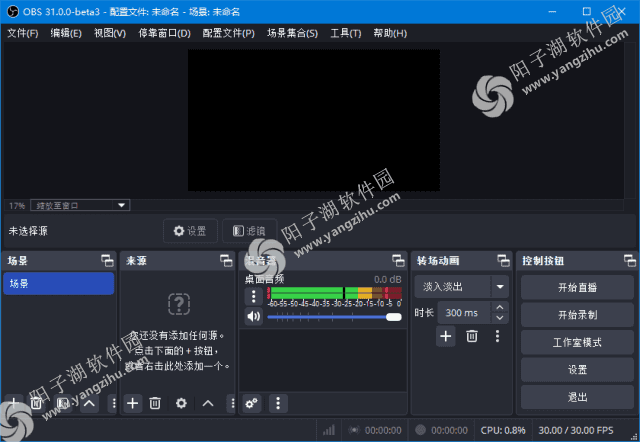Click the black preview canvas
The height and width of the screenshot is (442, 640).
(313, 120)
